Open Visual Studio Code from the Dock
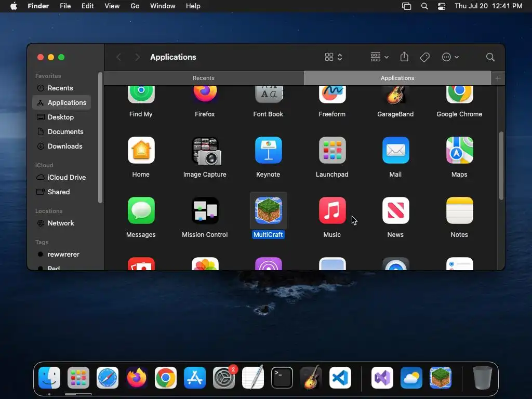Image resolution: width=532 pixels, height=399 pixels. 340,378
